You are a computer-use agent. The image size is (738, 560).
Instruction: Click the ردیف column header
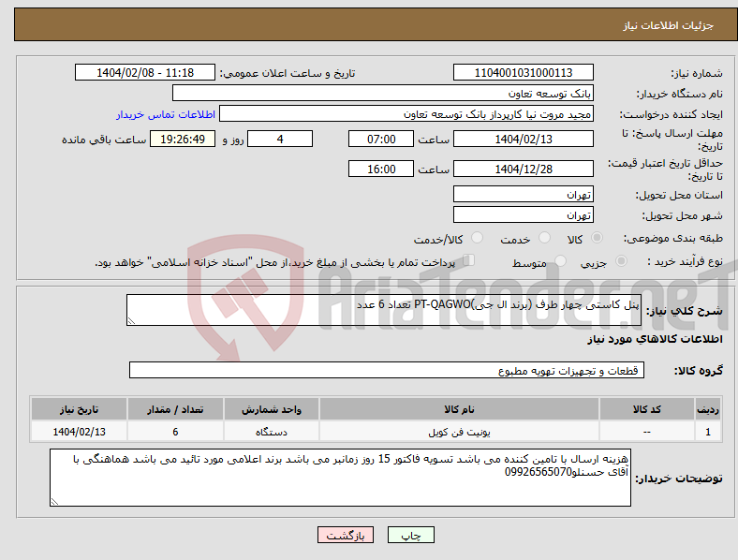point(708,409)
